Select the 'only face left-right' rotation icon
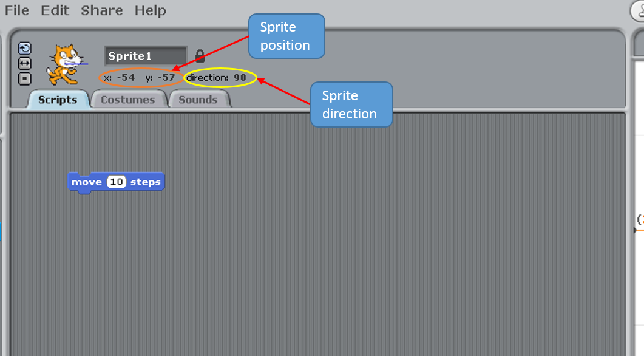The image size is (644, 356). tap(24, 63)
